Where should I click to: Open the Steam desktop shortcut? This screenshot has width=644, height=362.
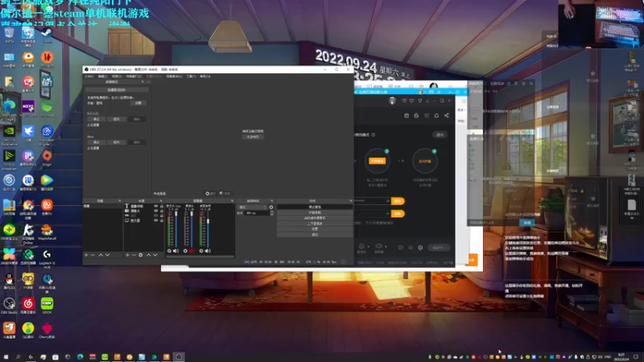click(47, 35)
